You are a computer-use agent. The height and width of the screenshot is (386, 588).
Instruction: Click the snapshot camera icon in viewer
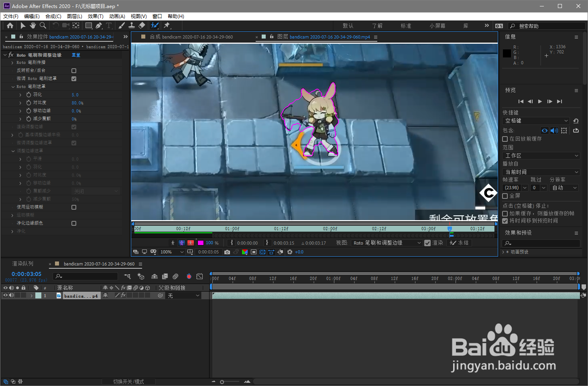pyautogui.click(x=227, y=252)
